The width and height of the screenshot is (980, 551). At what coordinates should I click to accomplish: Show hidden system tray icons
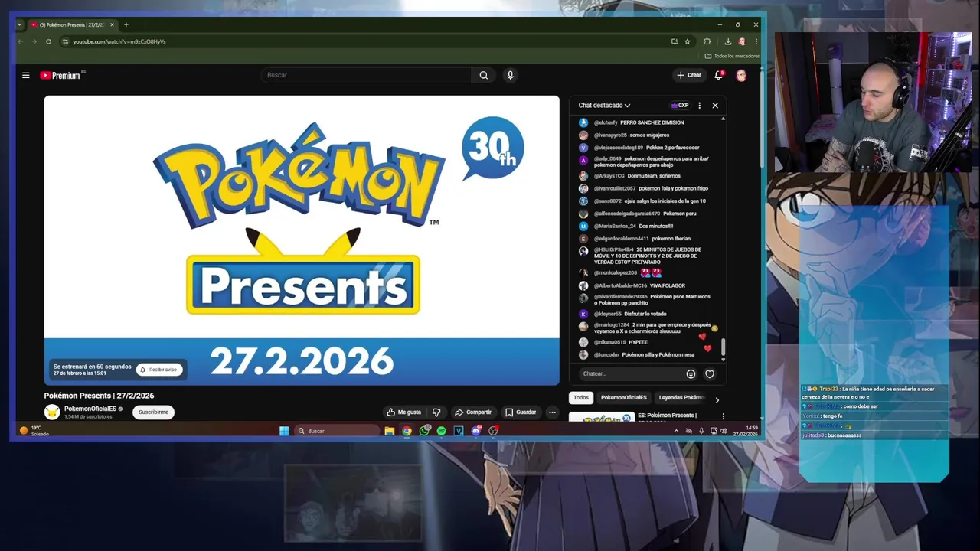pyautogui.click(x=675, y=431)
